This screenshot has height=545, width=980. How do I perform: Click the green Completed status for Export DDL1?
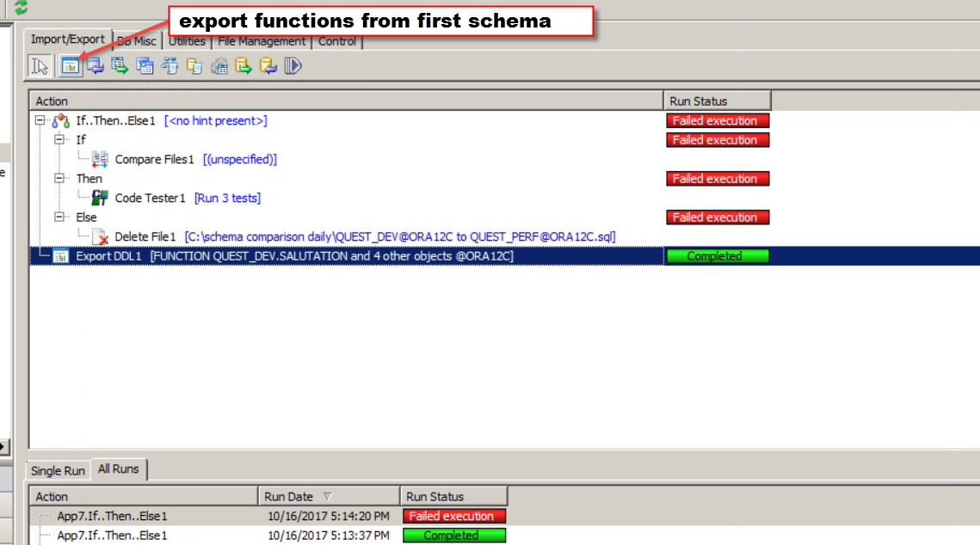point(718,256)
